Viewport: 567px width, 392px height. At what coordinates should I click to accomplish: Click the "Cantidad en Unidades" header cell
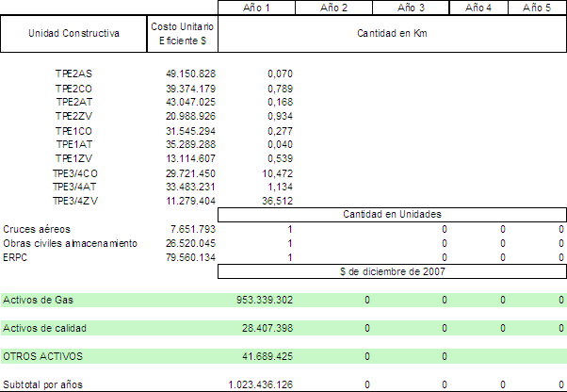coord(393,215)
